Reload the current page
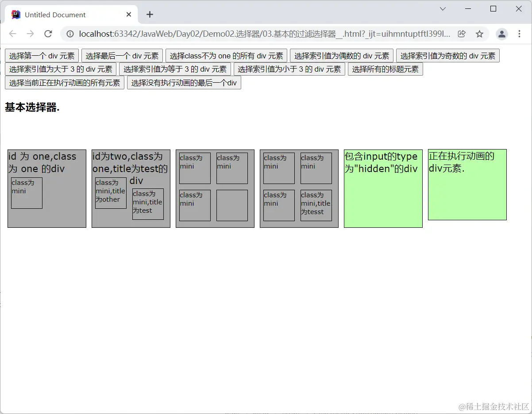Viewport: 532px width, 414px height. click(48, 34)
